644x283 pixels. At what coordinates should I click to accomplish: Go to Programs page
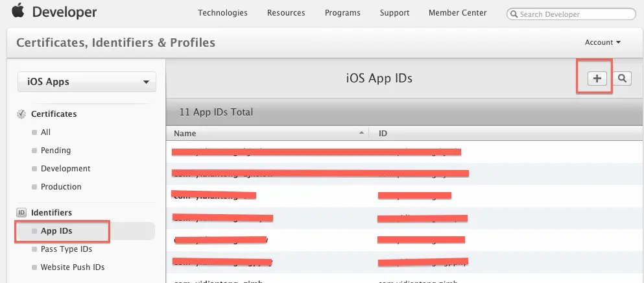coord(342,13)
